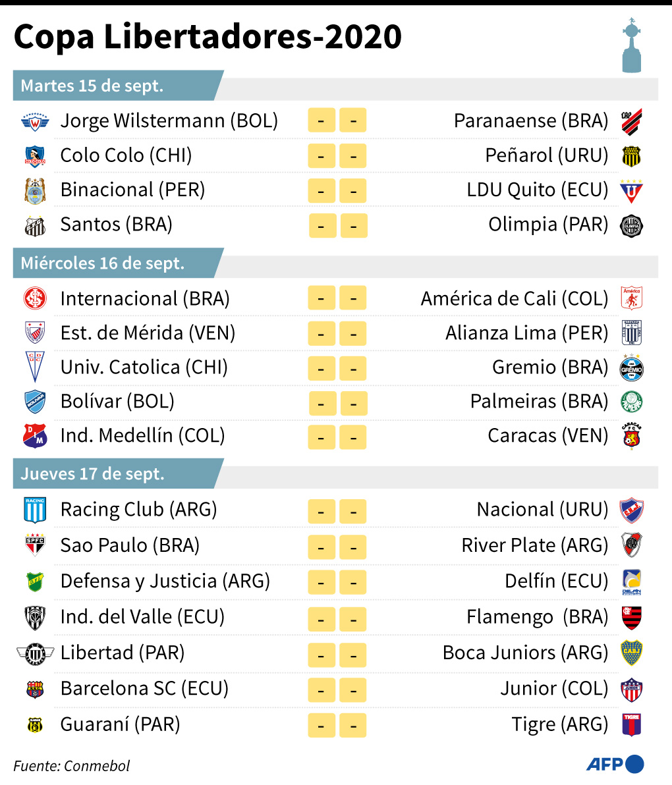This screenshot has height=785, width=672.
Task: Click the Racing Club shield logo
Action: tap(35, 510)
